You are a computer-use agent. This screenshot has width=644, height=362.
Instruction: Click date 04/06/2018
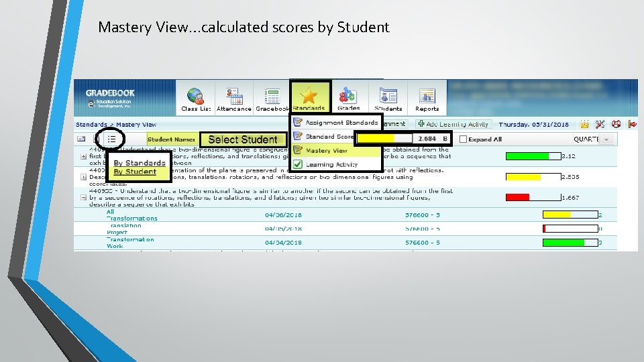283,215
